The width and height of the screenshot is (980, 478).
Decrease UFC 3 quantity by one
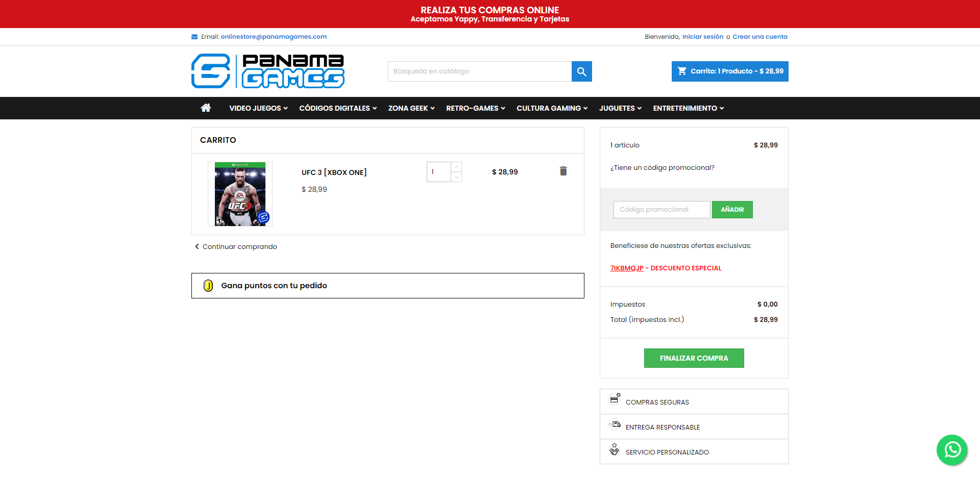(x=457, y=177)
